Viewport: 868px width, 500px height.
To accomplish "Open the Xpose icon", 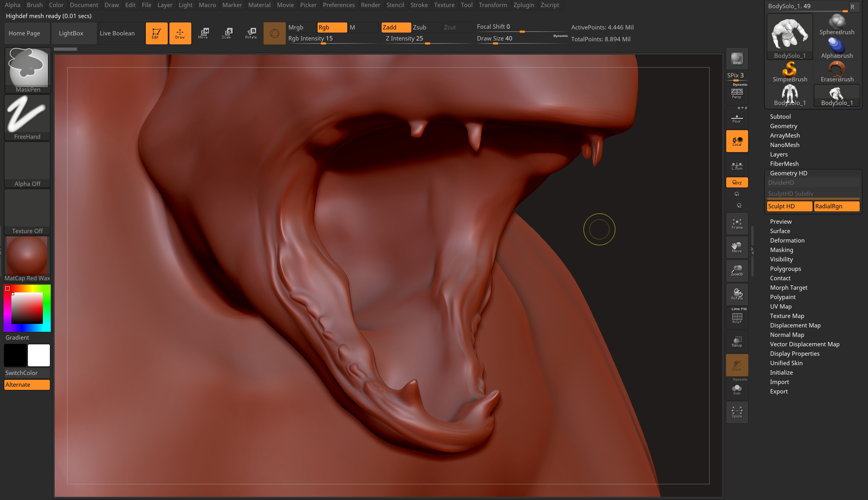I will coord(737,412).
